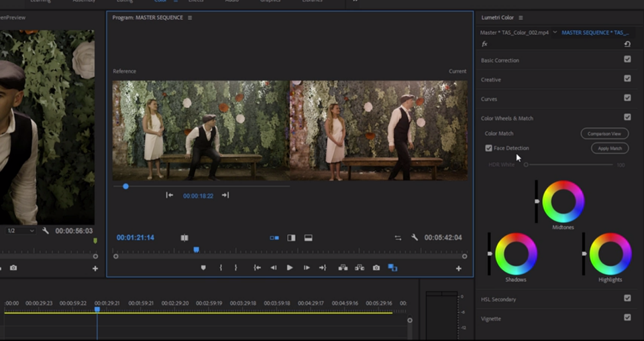Click shot or frame comparison icon
The height and width of the screenshot is (341, 644).
tap(184, 238)
